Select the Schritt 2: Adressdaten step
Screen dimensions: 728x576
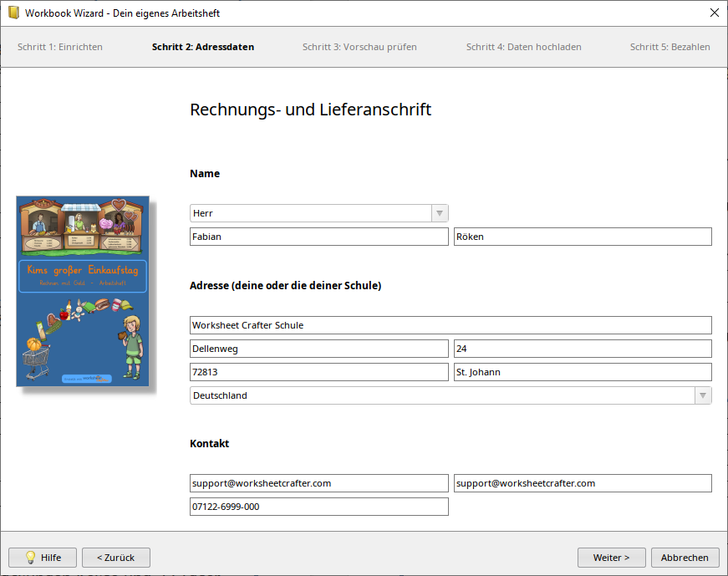[x=201, y=48]
